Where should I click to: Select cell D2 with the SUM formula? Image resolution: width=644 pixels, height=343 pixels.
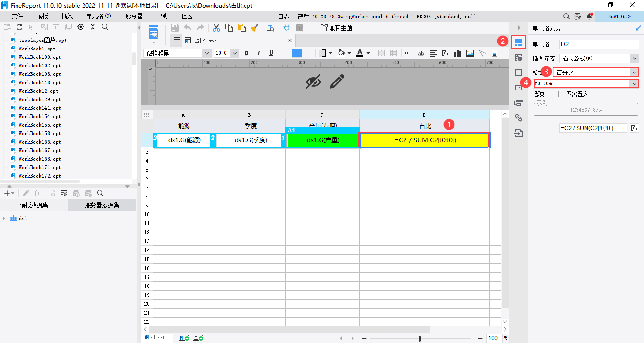click(424, 140)
